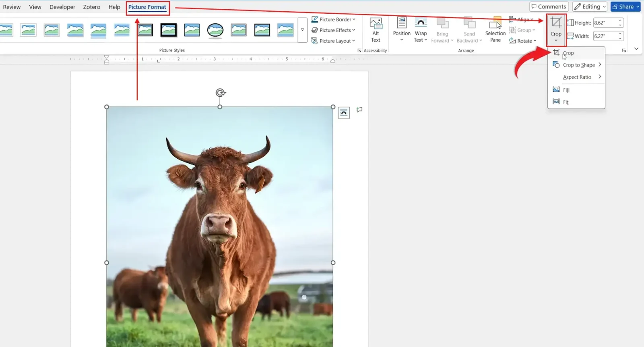Open the Layout Options icon beside picture
This screenshot has height=347, width=644.
344,112
